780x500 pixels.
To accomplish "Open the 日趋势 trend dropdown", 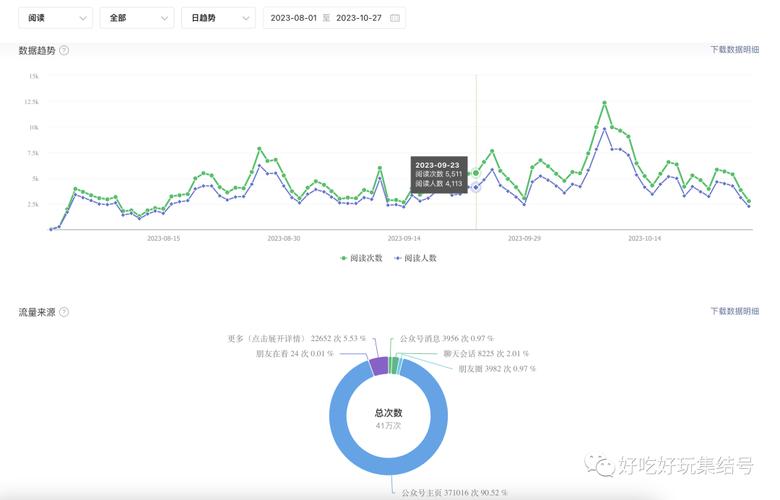I will [x=218, y=18].
